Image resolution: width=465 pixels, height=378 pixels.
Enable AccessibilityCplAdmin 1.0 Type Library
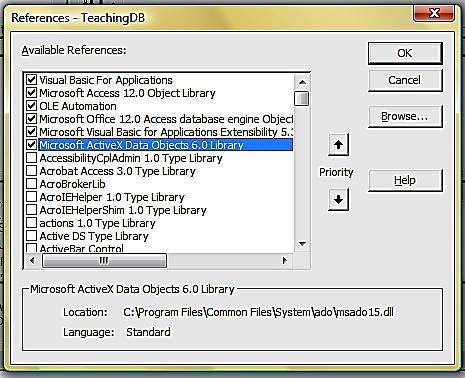tap(31, 158)
